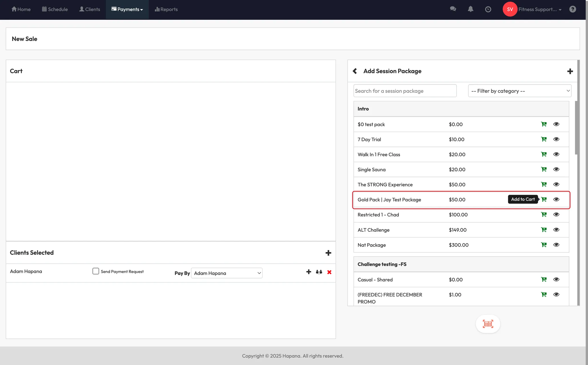
Task: Open the chat messages icon
Action: [x=453, y=9]
